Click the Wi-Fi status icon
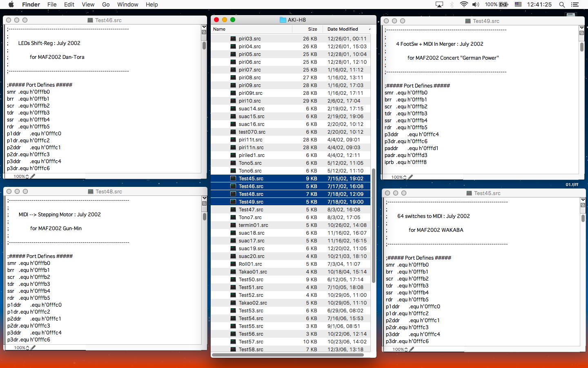 [464, 4]
